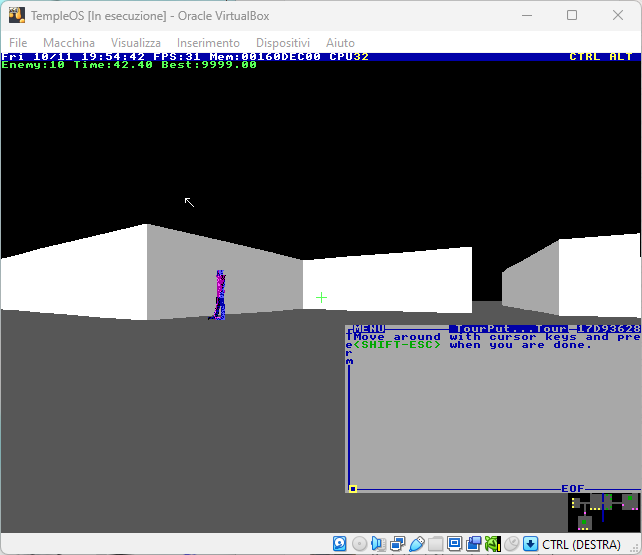This screenshot has width=642, height=555.
Task: Click the green CPU execution indicator icon
Action: point(492,544)
